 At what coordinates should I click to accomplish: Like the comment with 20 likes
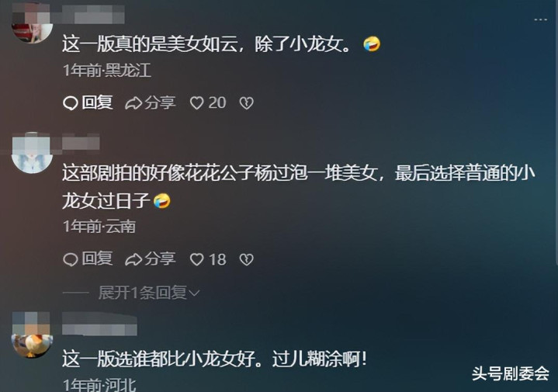[x=196, y=103]
